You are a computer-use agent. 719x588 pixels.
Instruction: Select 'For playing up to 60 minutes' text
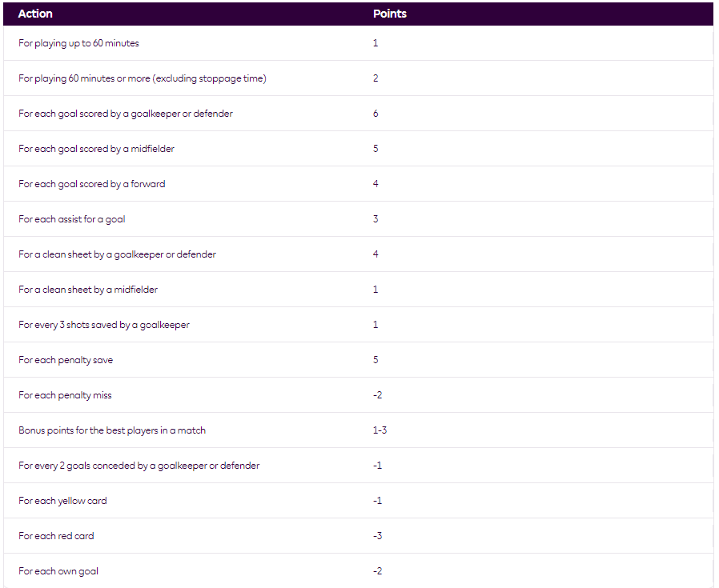point(78,43)
